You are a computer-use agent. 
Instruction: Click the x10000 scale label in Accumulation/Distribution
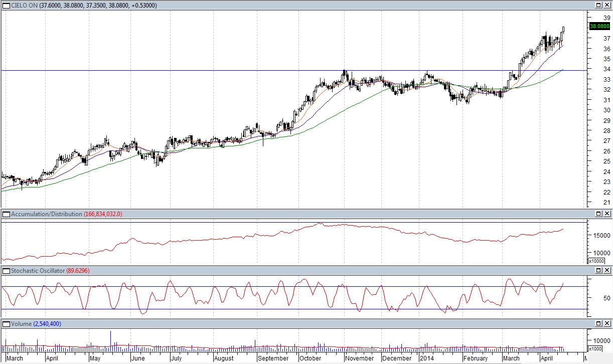pyautogui.click(x=596, y=261)
